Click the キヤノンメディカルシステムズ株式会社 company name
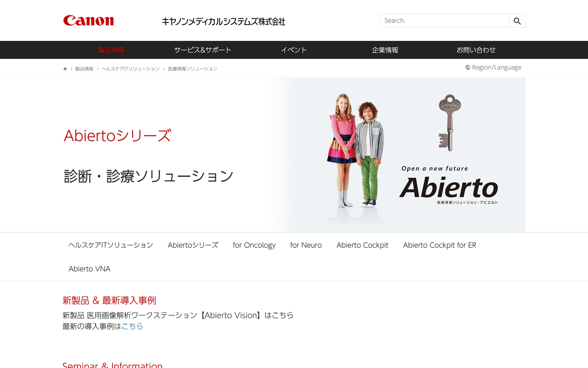This screenshot has width=588, height=368. (x=223, y=21)
